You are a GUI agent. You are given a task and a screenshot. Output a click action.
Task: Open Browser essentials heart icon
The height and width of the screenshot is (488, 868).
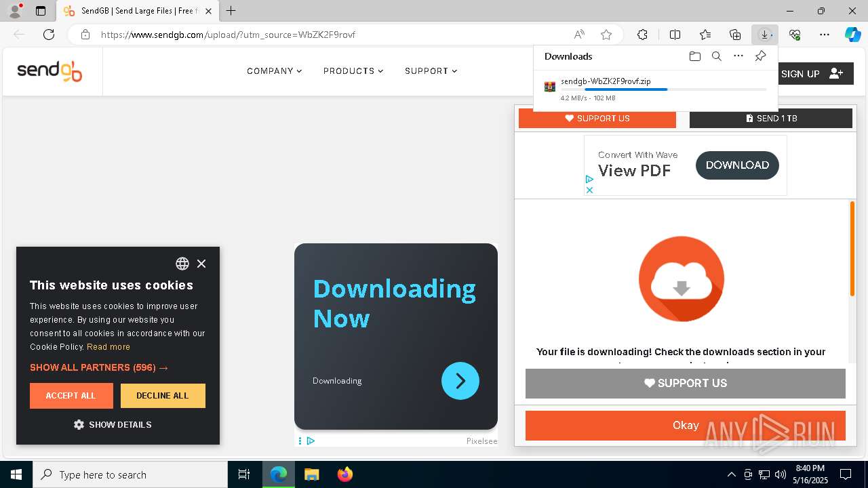tap(795, 35)
